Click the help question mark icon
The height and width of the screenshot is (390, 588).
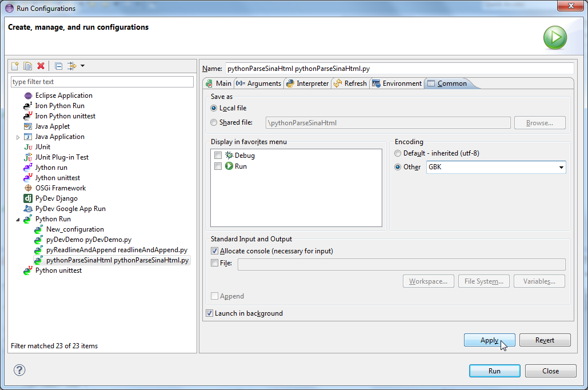pyautogui.click(x=19, y=371)
